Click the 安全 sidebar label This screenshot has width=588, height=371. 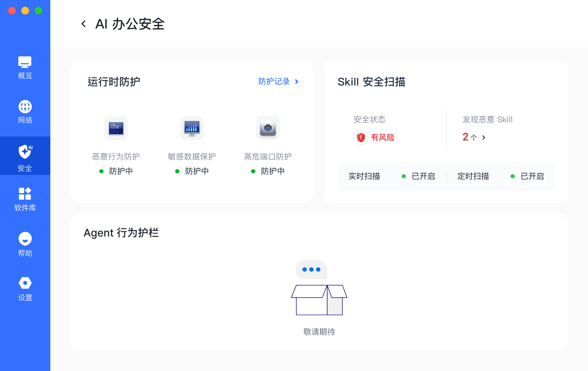[x=25, y=168]
